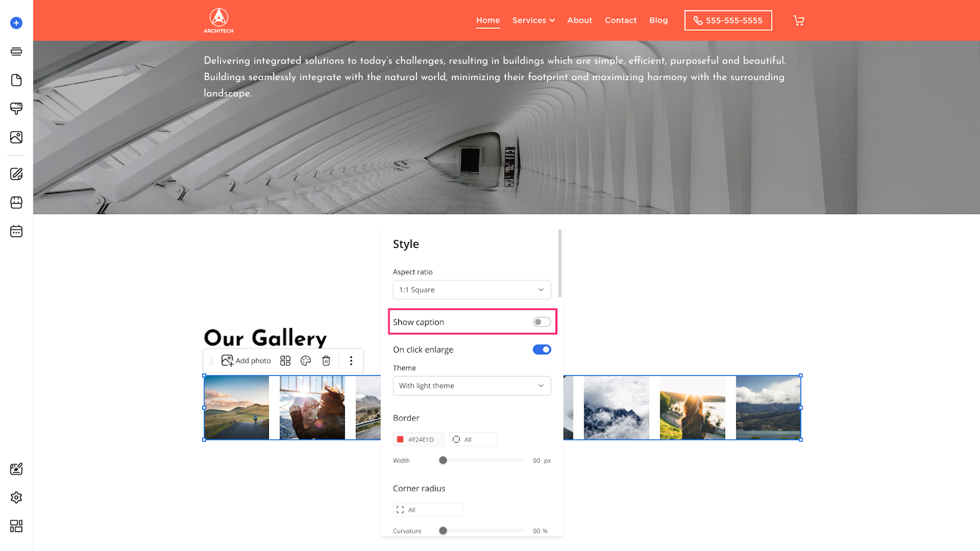The height and width of the screenshot is (551, 980).
Task: Open the pages icon in the sidebar
Action: tap(17, 80)
